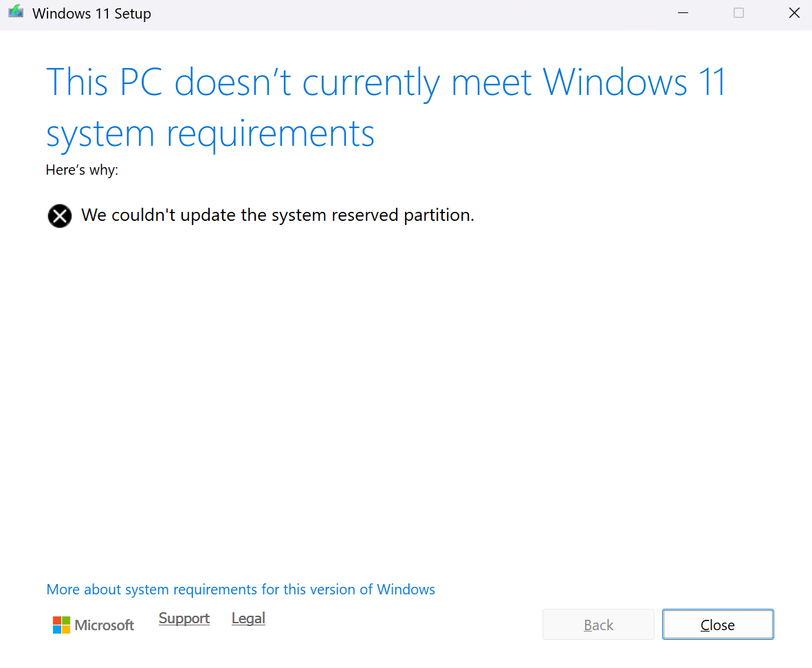
Task: Open More about system requirements link
Action: point(240,589)
